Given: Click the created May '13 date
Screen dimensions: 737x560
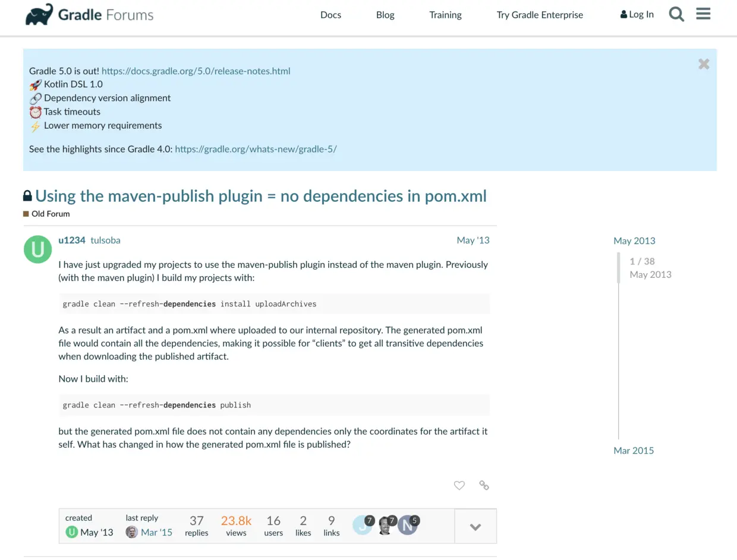Looking at the screenshot, I should [x=97, y=532].
